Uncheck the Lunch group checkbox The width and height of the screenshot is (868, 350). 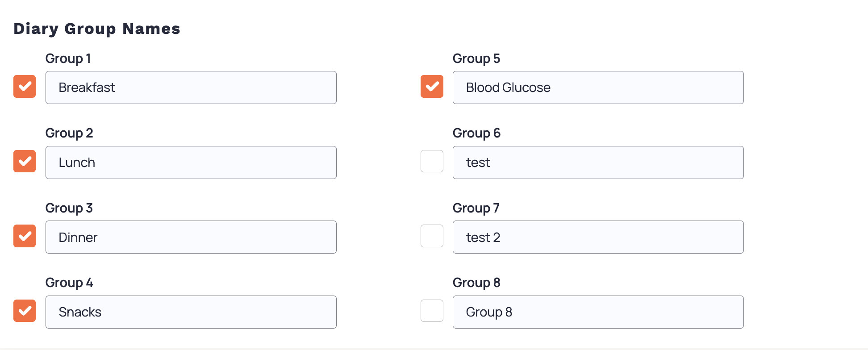(x=25, y=161)
